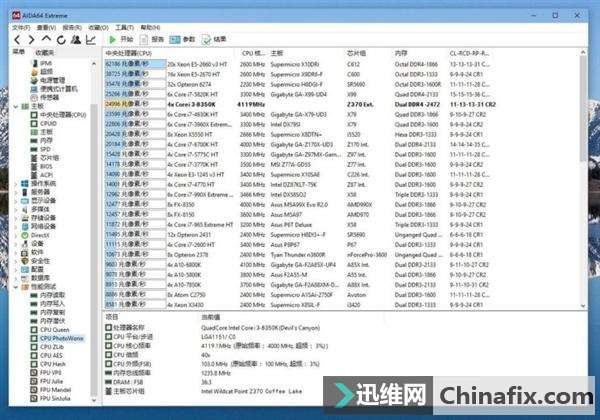Open the 帮助(H) menu
The width and height of the screenshot is (600, 420).
pyautogui.click(x=150, y=28)
